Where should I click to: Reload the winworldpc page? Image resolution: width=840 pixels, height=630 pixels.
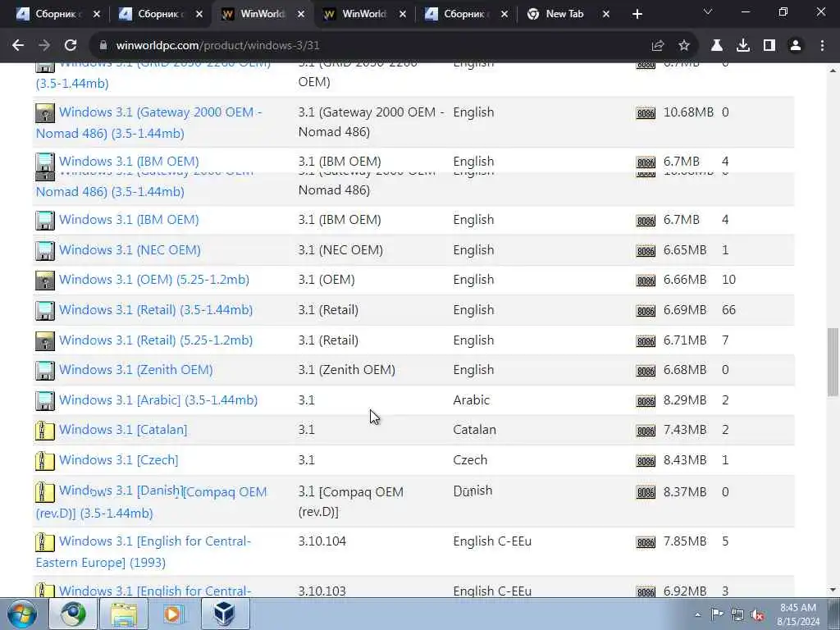[71, 46]
